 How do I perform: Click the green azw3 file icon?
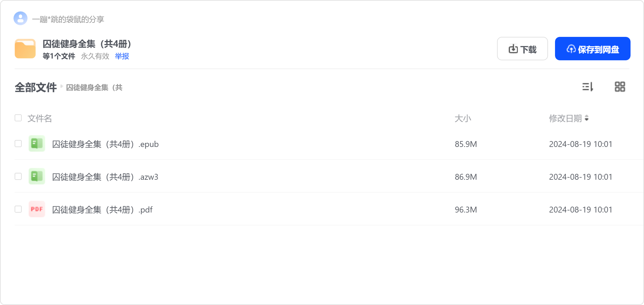click(x=37, y=176)
